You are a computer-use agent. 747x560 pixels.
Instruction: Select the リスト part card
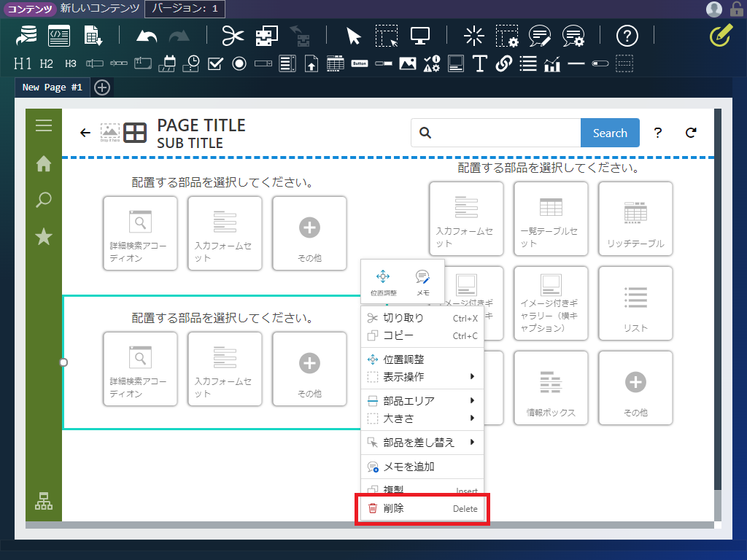tap(635, 303)
